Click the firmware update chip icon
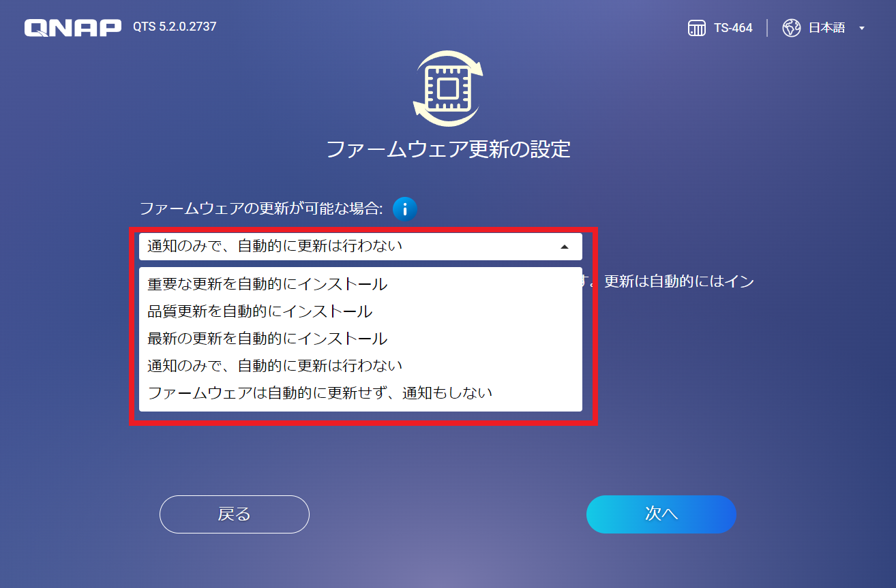The height and width of the screenshot is (588, 896). click(x=447, y=89)
